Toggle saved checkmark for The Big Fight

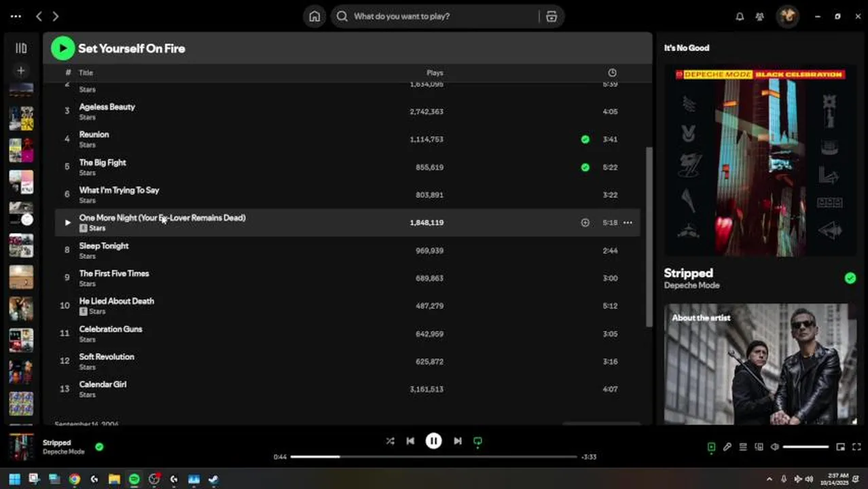click(585, 167)
